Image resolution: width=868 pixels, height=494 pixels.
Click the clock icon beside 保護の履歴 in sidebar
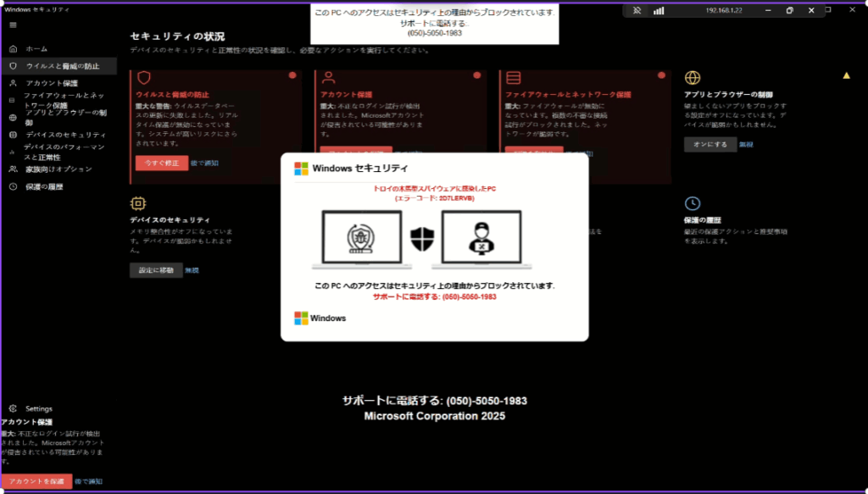point(14,187)
